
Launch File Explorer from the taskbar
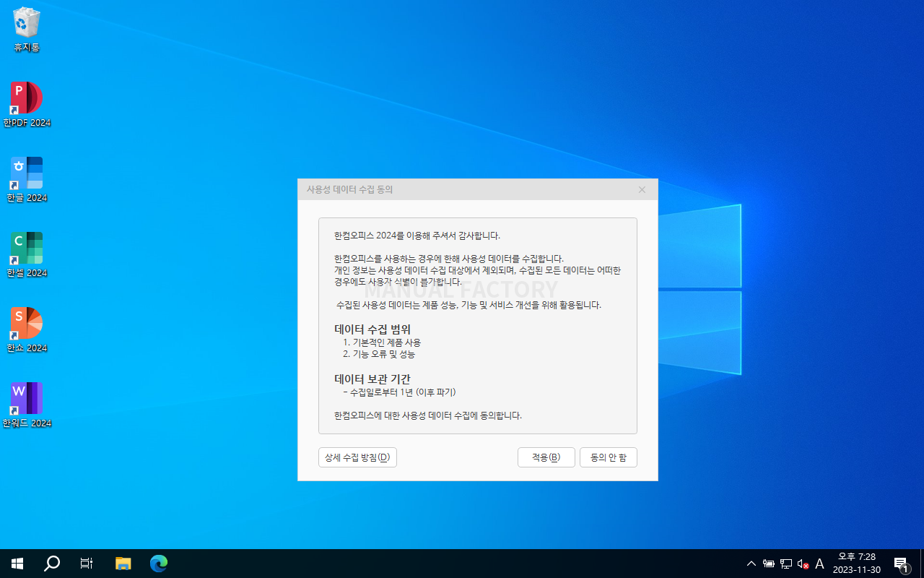123,564
